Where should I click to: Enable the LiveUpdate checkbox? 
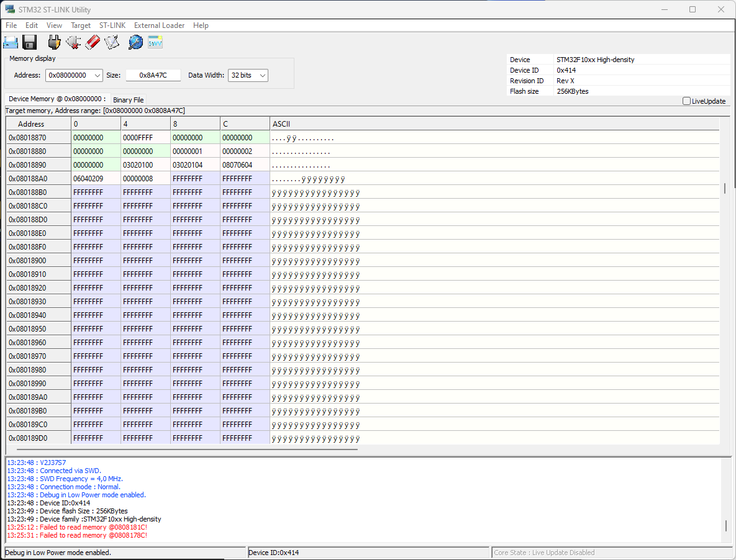pos(686,101)
